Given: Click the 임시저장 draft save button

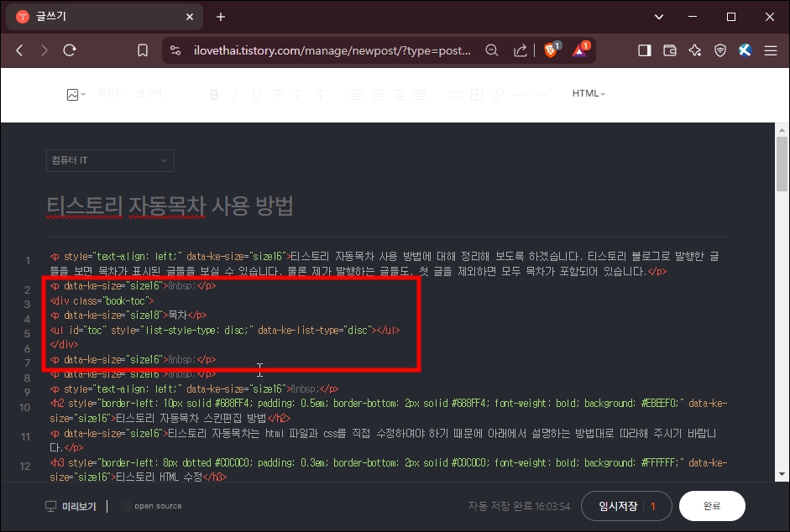Looking at the screenshot, I should 618,506.
